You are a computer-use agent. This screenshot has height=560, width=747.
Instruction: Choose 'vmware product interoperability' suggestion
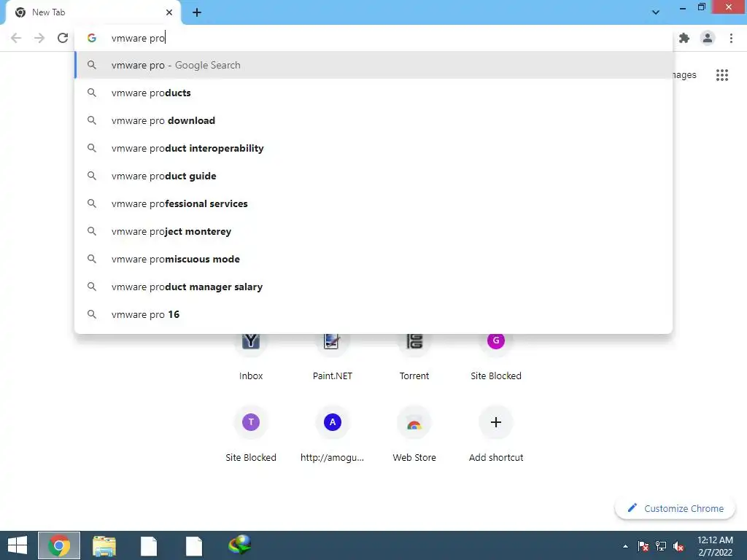coord(373,148)
